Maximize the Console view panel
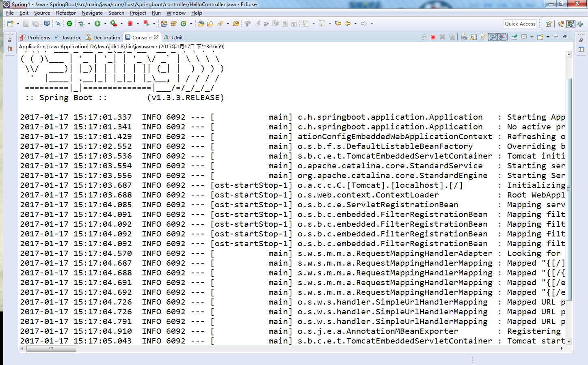 click(565, 37)
